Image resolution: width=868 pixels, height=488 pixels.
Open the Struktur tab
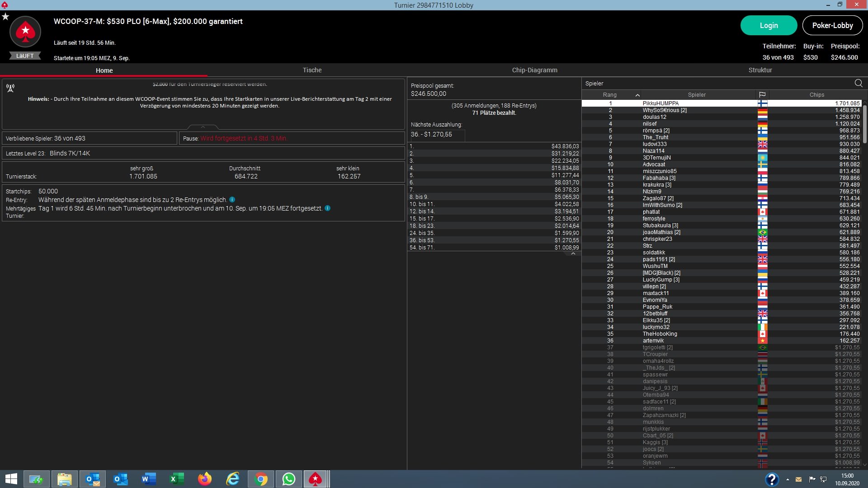760,70
